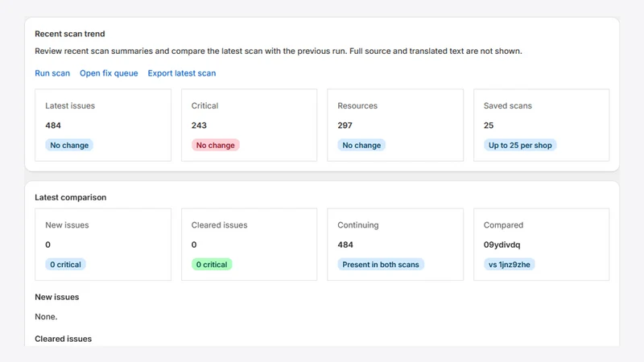Click the Compared card label
Screen dimensions: 644x362
pos(503,225)
